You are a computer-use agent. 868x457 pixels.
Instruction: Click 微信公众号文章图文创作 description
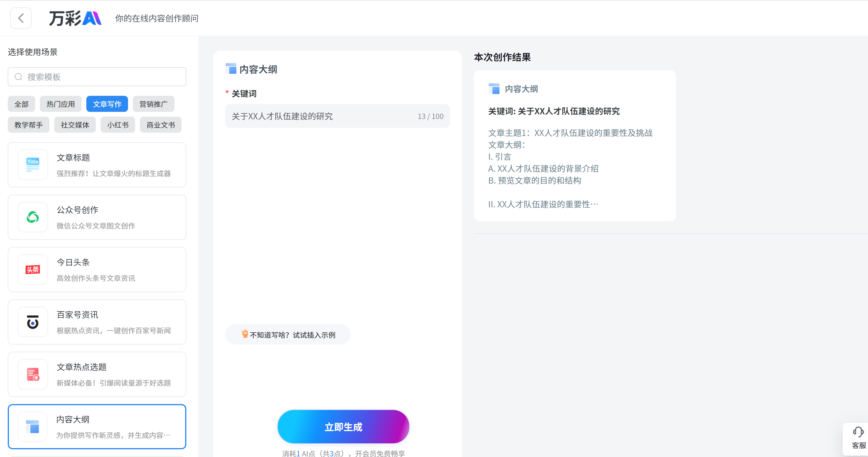coord(96,226)
